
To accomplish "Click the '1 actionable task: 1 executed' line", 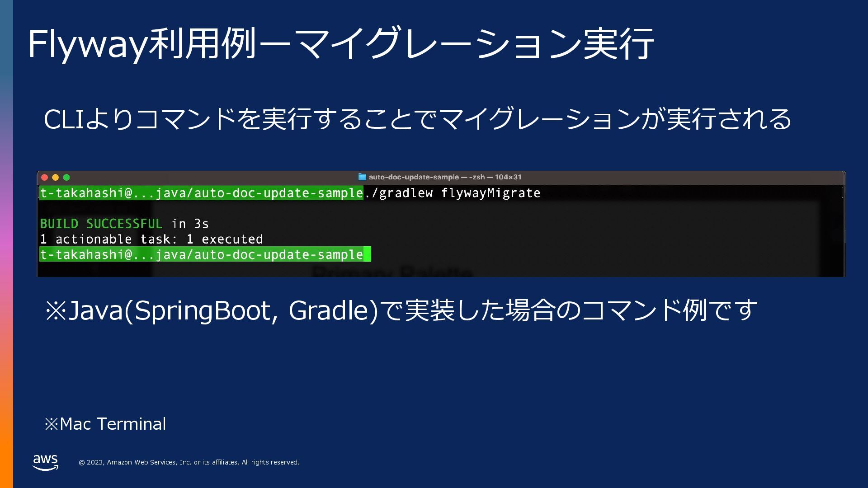I will pos(151,239).
